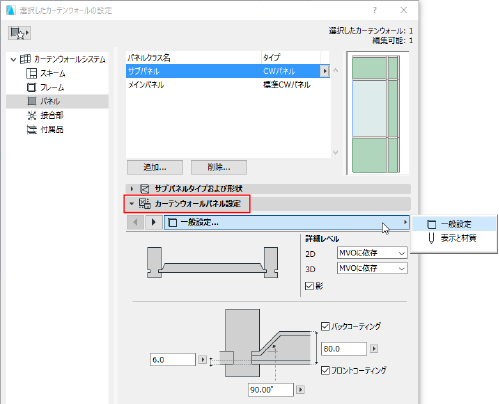Click the 削除... button
The image size is (499, 404).
219,167
